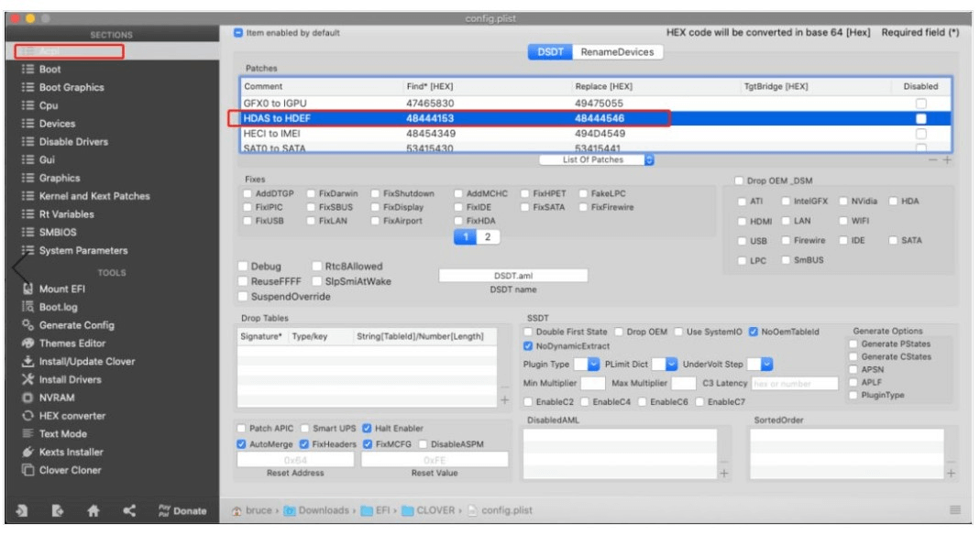Click the Donate button
Image resolution: width=980 pixels, height=535 pixels.
pos(182,511)
